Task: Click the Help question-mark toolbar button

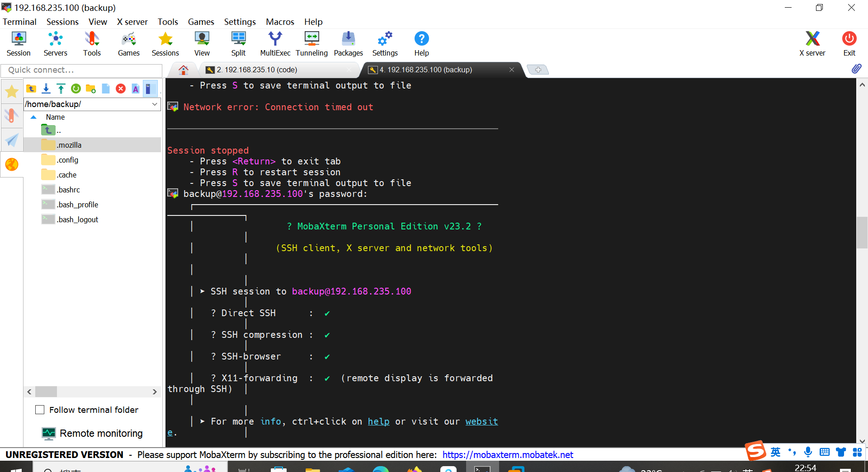Action: tap(421, 44)
